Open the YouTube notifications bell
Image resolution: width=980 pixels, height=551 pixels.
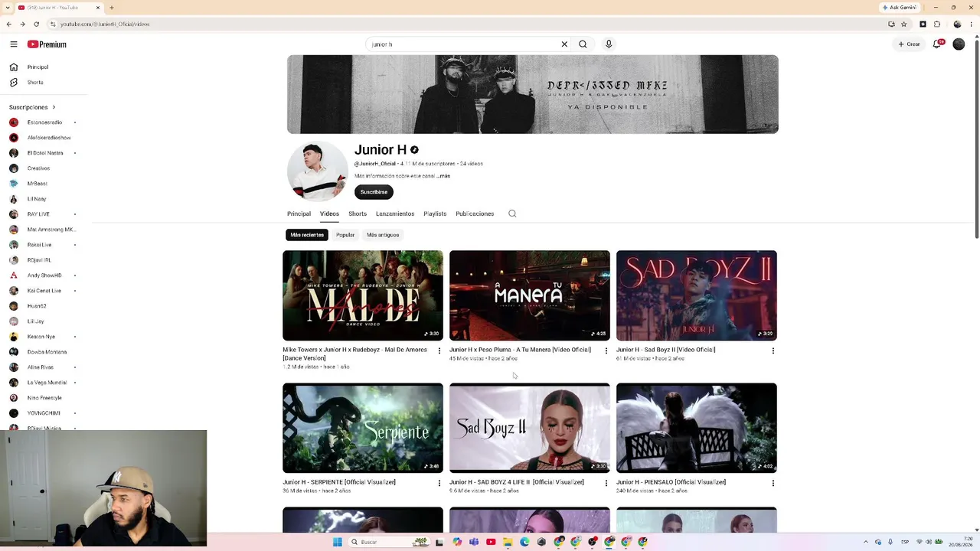point(937,44)
